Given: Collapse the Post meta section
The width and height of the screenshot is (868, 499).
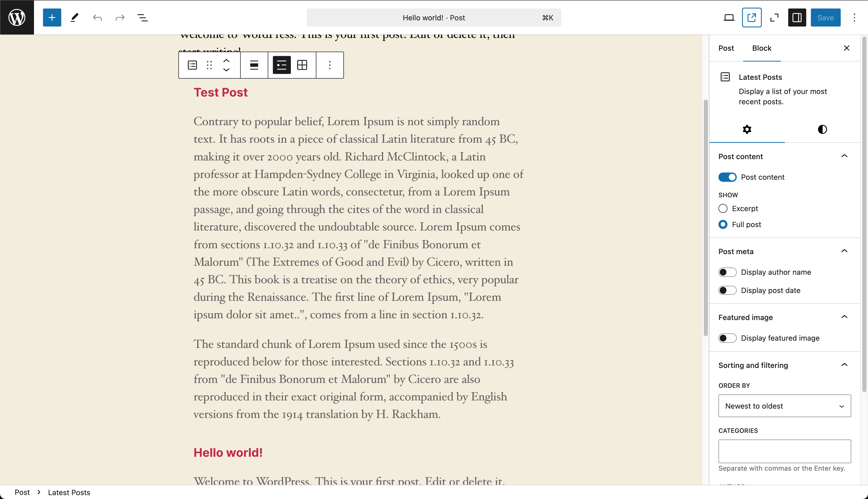Looking at the screenshot, I should pyautogui.click(x=844, y=251).
